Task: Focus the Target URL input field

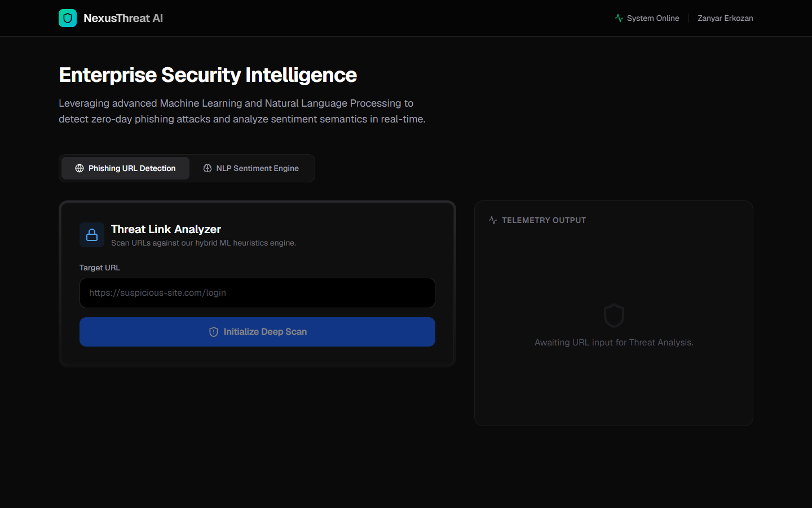Action: [x=257, y=293]
